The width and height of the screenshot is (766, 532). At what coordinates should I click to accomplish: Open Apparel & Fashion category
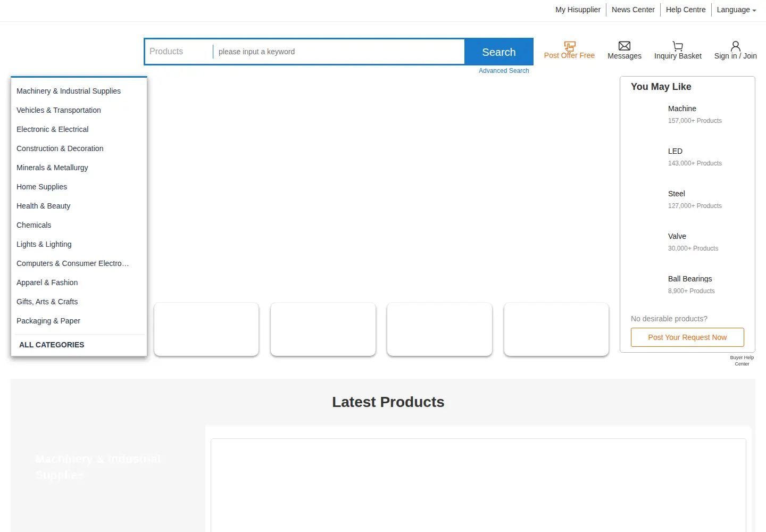point(47,282)
